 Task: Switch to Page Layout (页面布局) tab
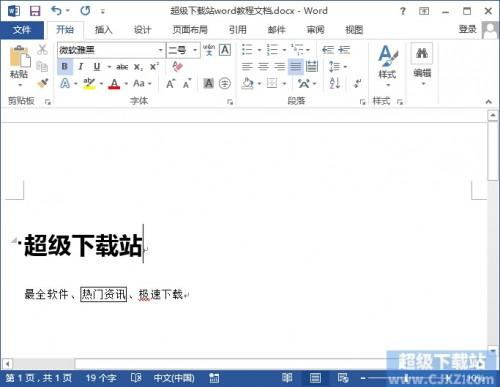190,30
